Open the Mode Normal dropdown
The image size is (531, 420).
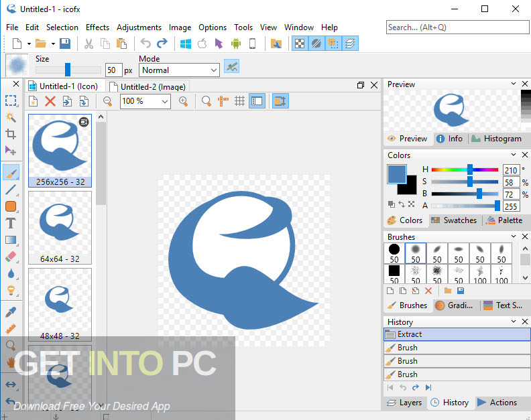tap(179, 70)
